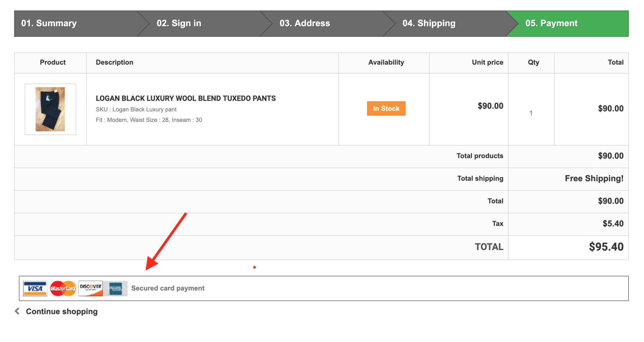
Task: Select the 05. Payment step
Action: (551, 23)
